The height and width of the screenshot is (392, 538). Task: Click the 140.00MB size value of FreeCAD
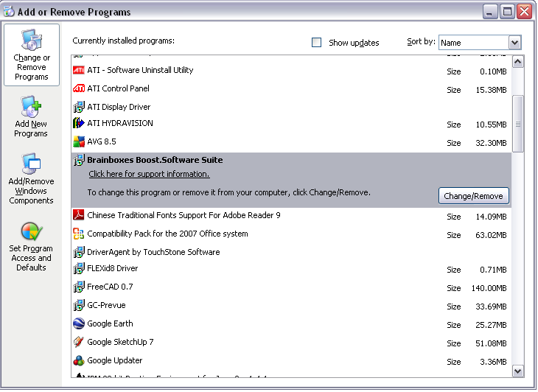click(x=489, y=288)
